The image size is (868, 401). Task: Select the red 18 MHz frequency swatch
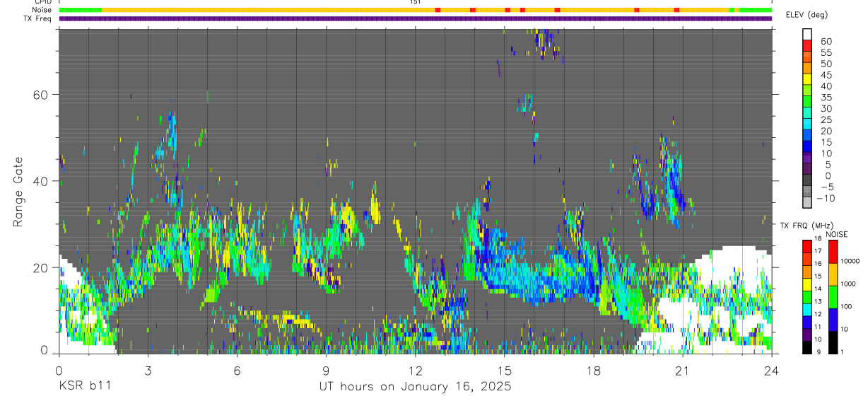point(807,245)
